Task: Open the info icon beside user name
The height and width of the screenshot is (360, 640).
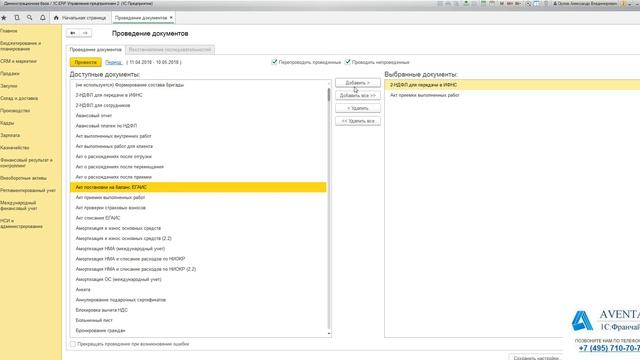Action: pos(623,4)
